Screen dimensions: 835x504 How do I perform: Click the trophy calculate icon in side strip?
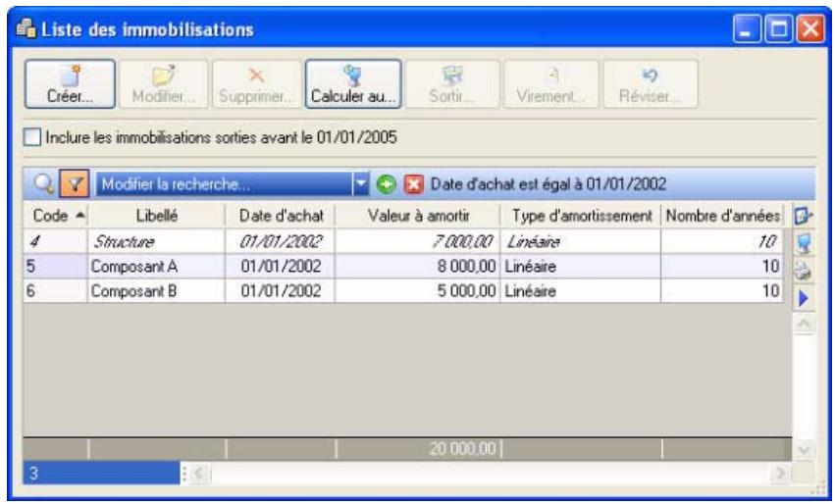click(804, 244)
